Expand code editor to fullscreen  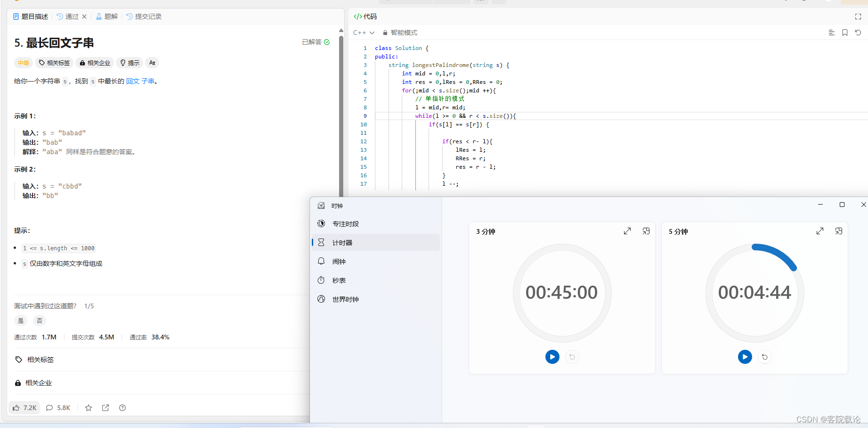click(858, 16)
